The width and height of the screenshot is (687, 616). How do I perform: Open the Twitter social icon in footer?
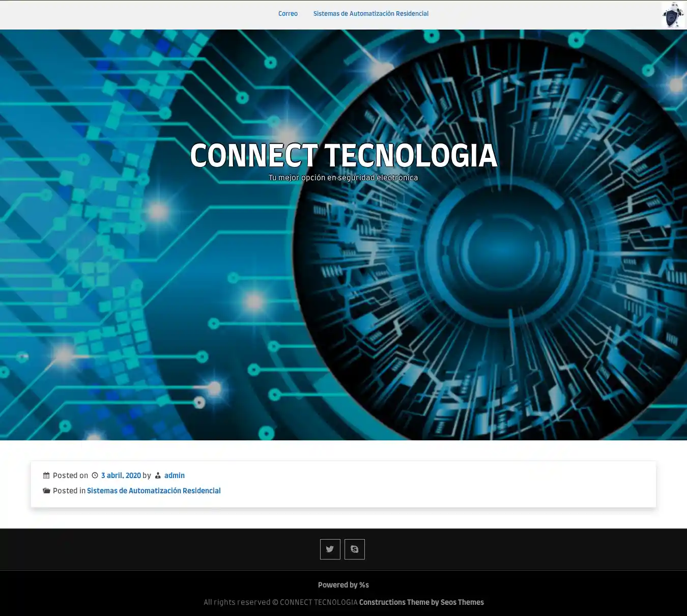tap(330, 549)
